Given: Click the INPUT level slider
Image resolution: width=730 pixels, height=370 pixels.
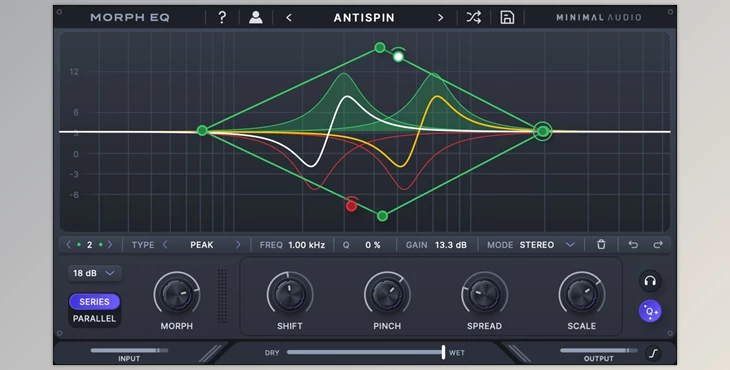Looking at the screenshot, I should point(129,350).
